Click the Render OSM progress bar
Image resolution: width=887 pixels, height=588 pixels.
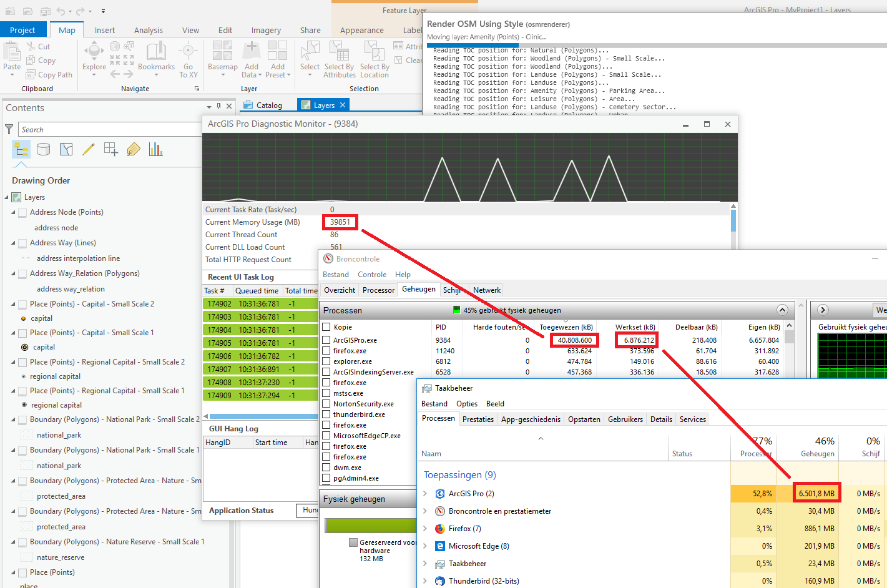(x=657, y=46)
